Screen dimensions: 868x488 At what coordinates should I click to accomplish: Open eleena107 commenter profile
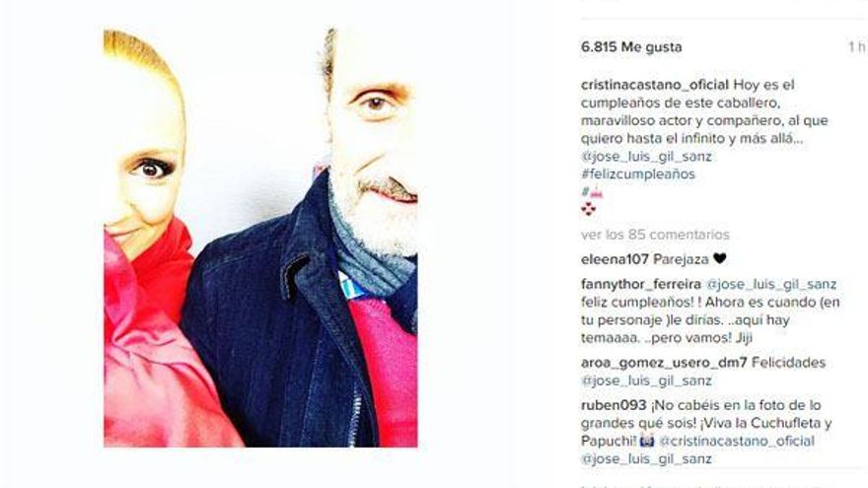pyautogui.click(x=615, y=259)
